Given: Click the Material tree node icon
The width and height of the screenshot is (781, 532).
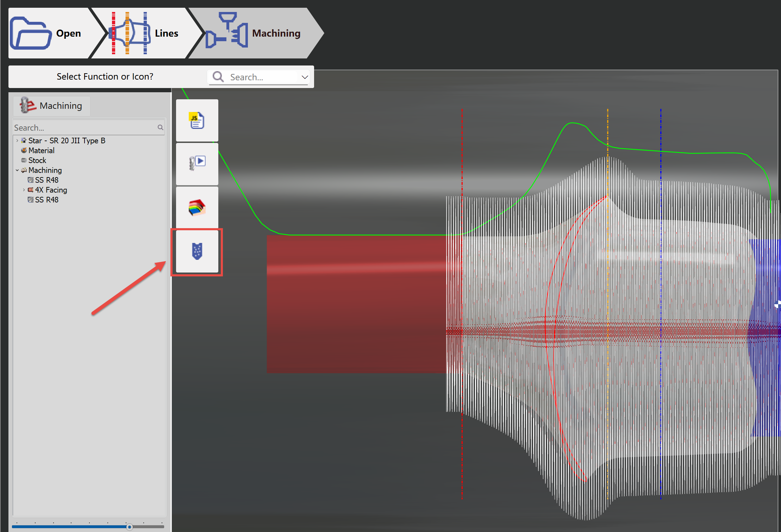Looking at the screenshot, I should pos(24,150).
